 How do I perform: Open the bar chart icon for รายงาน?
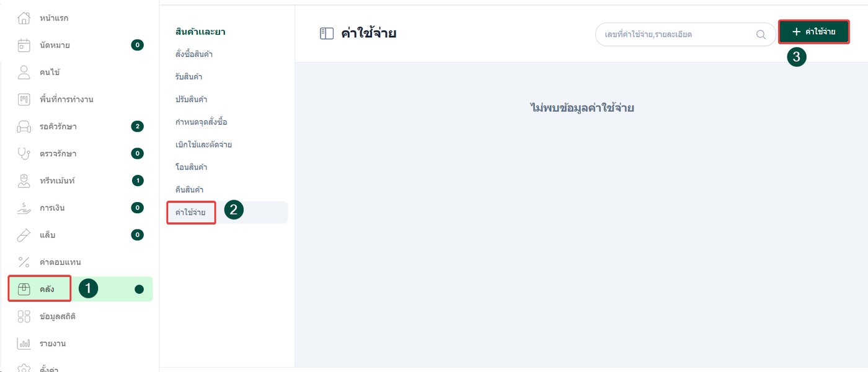[24, 343]
